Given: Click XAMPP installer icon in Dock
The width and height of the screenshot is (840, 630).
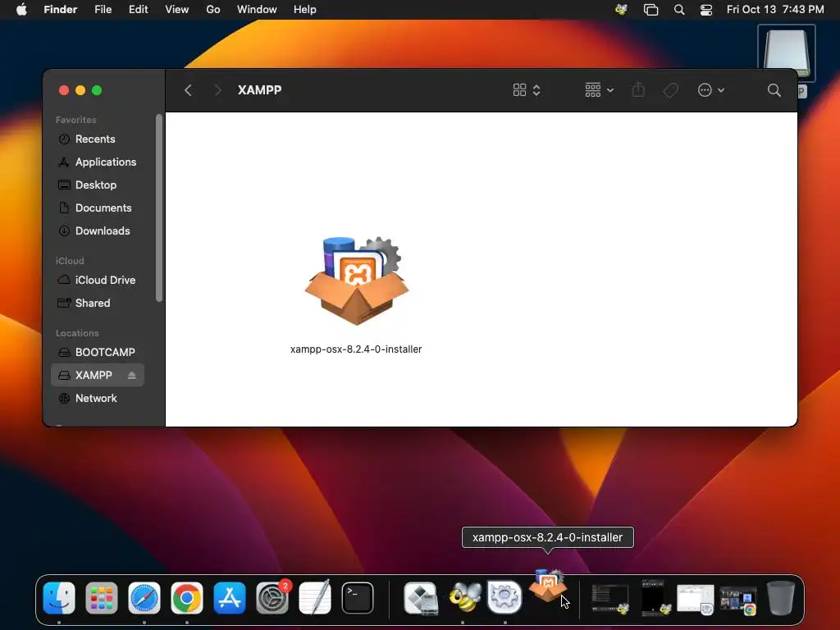Looking at the screenshot, I should click(x=547, y=587).
